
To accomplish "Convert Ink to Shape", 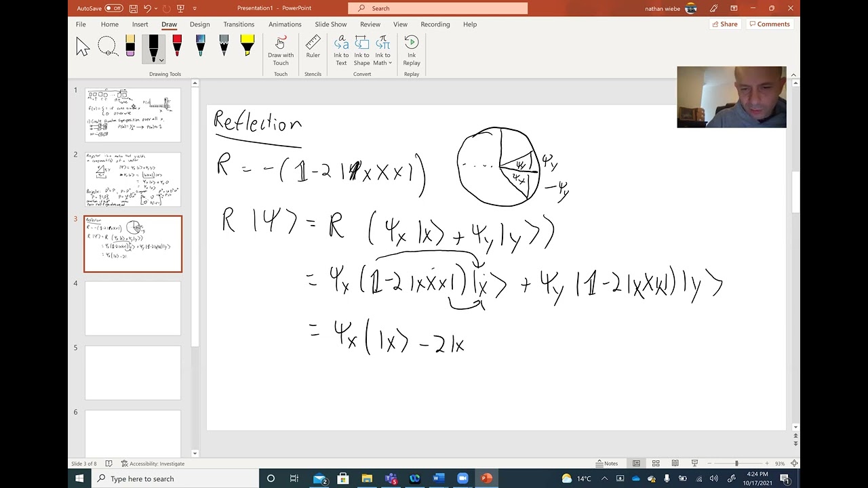I will point(361,51).
